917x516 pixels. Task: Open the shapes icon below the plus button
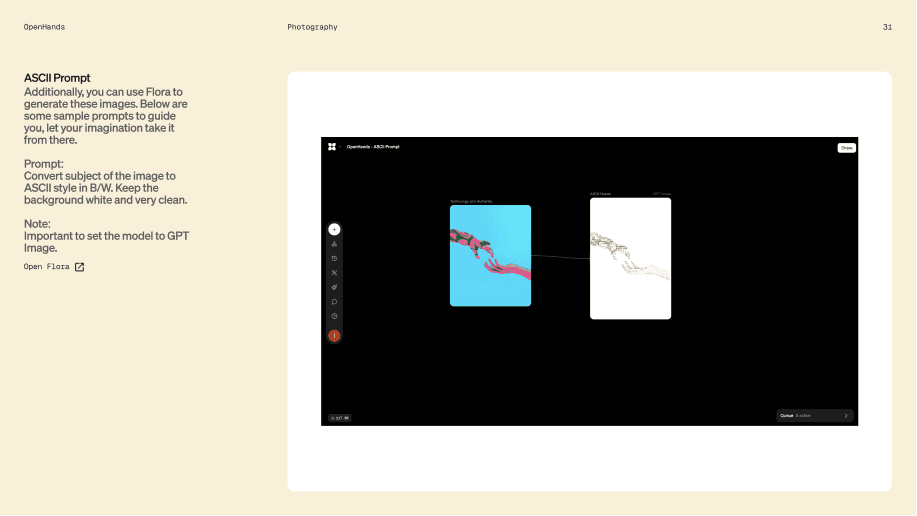[x=335, y=244]
